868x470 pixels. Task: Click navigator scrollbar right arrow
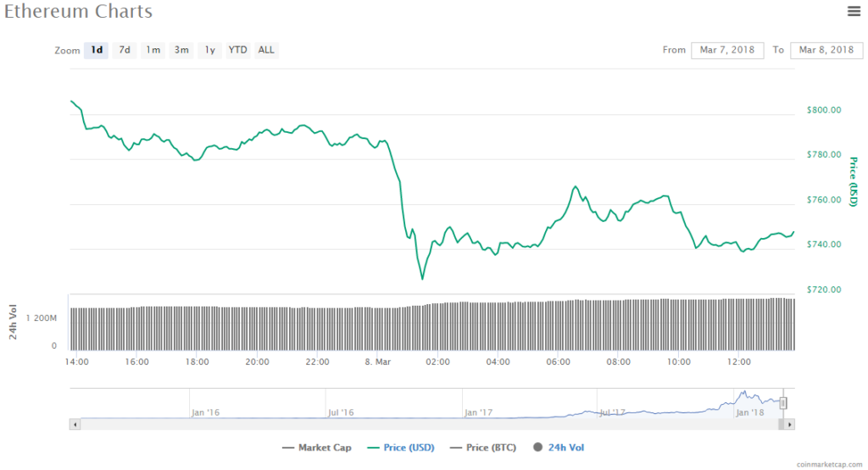tap(790, 423)
